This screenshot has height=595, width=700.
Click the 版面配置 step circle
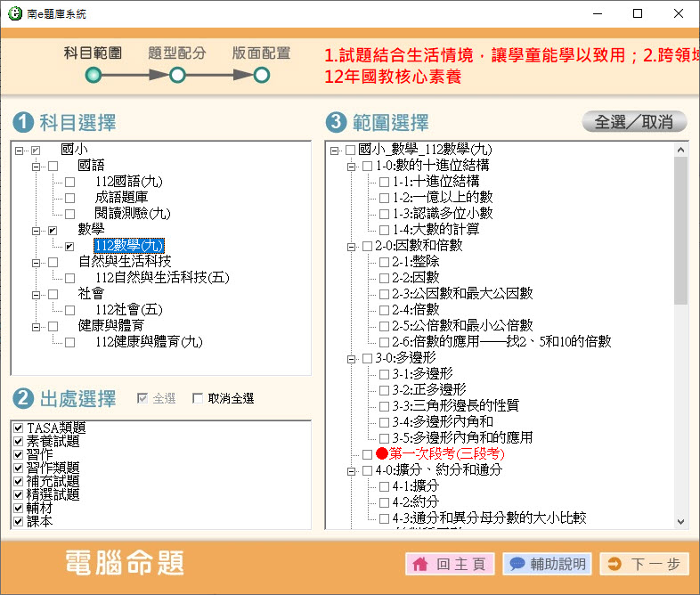click(x=261, y=76)
